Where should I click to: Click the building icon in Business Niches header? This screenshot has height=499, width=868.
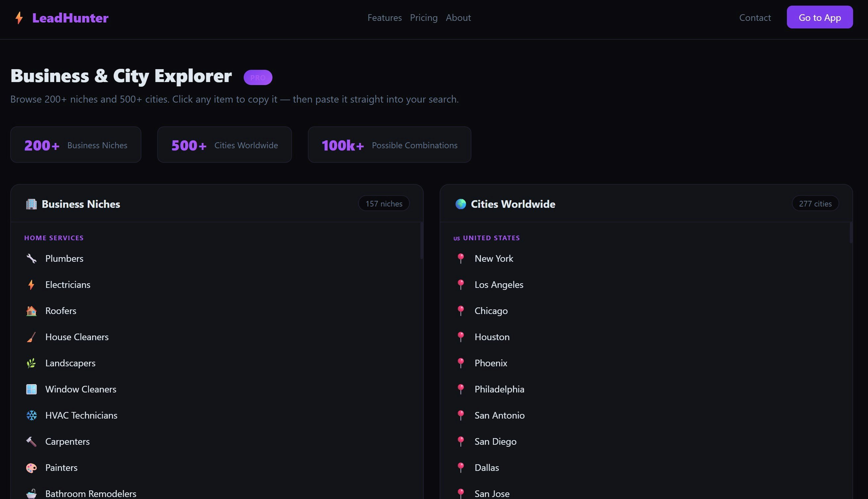point(31,204)
